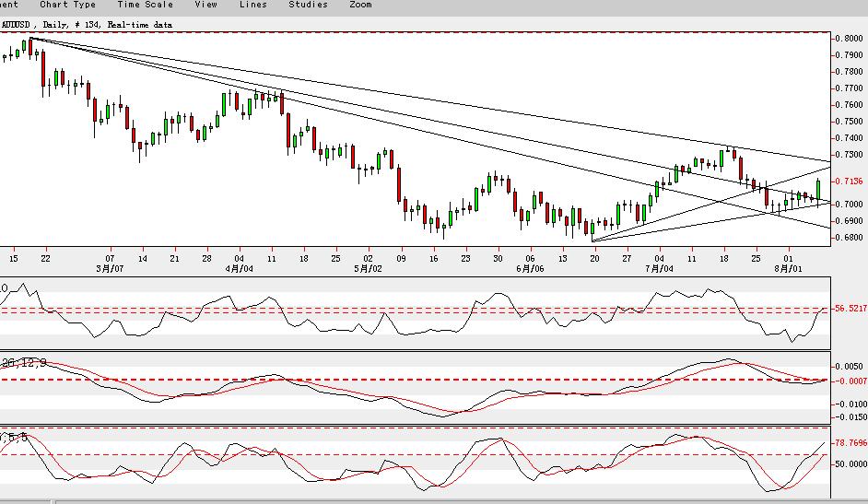
Task: Click the 5月/02 date axis label
Action: (369, 269)
